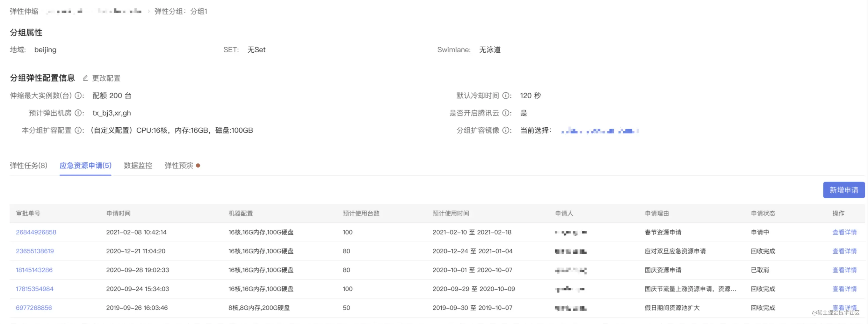Click the usage period 2020-10-01 至 2020-10-07
The width and height of the screenshot is (868, 324).
tap(473, 270)
